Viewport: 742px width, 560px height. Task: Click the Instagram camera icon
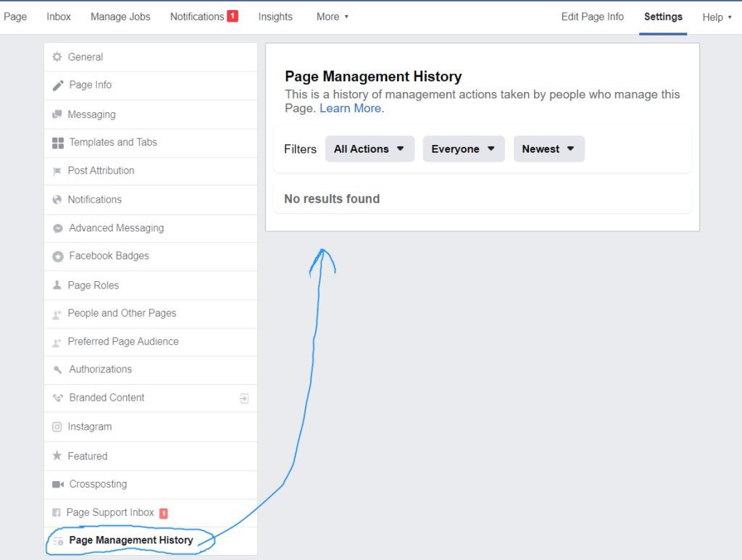[x=57, y=427]
